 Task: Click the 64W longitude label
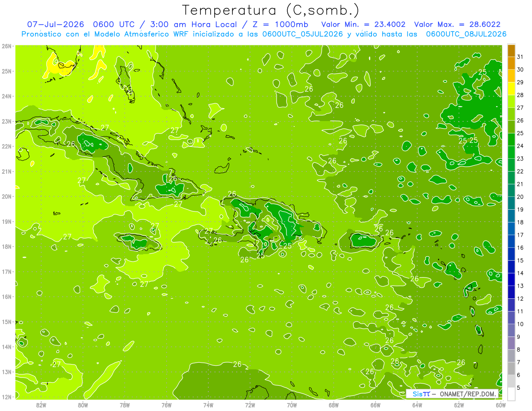point(417,404)
